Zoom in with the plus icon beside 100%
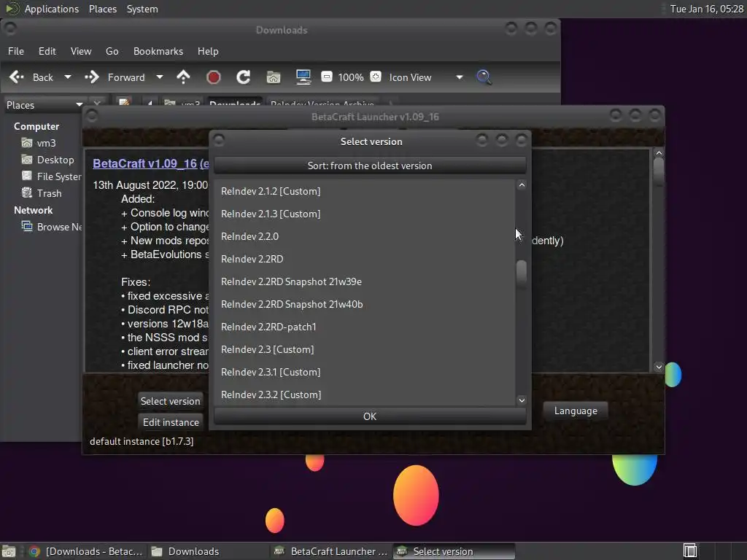This screenshot has height=560, width=747. (x=376, y=77)
